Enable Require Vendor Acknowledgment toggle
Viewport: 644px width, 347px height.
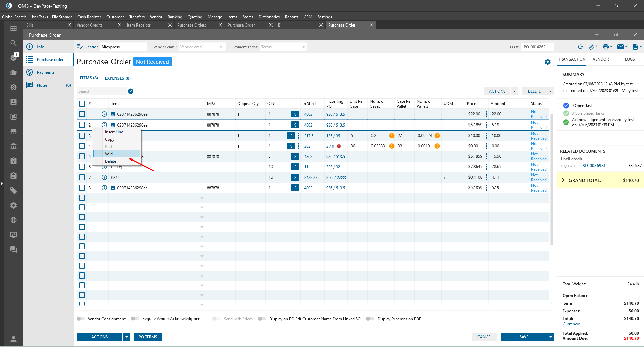tap(135, 319)
